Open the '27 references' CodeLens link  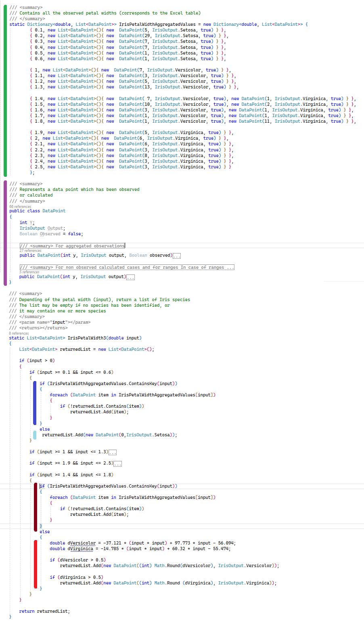[30, 250]
